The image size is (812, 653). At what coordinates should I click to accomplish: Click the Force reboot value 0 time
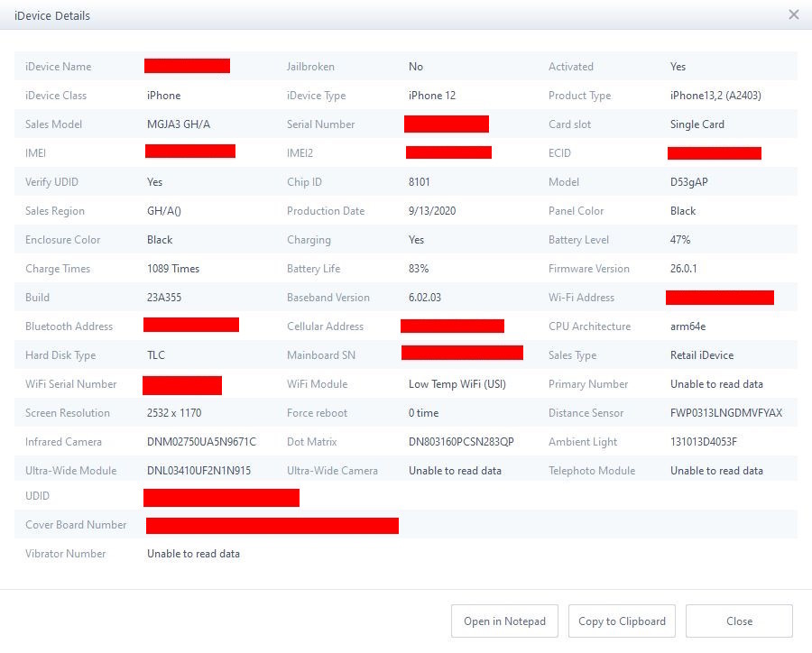423,413
